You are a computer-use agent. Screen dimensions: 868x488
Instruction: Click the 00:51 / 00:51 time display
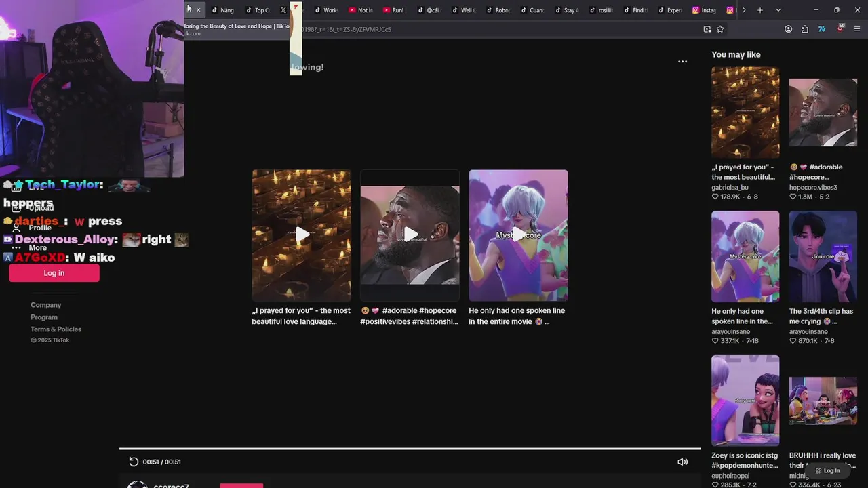(x=161, y=462)
